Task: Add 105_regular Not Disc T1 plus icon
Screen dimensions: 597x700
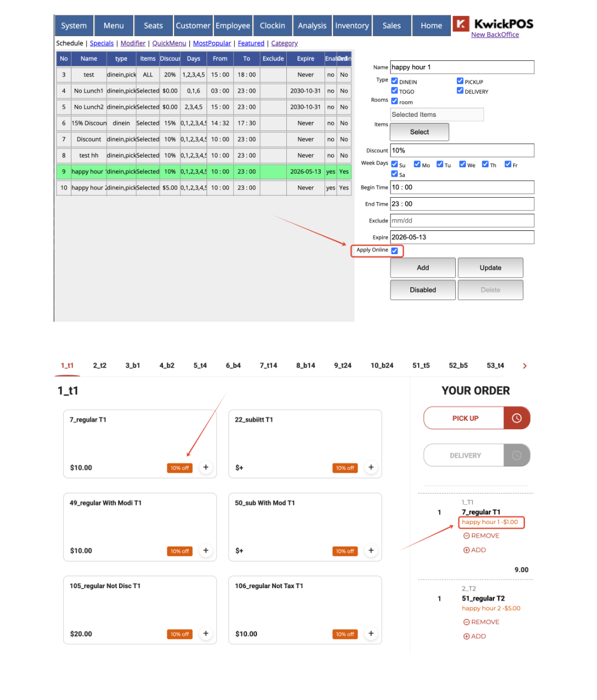Action: click(206, 634)
